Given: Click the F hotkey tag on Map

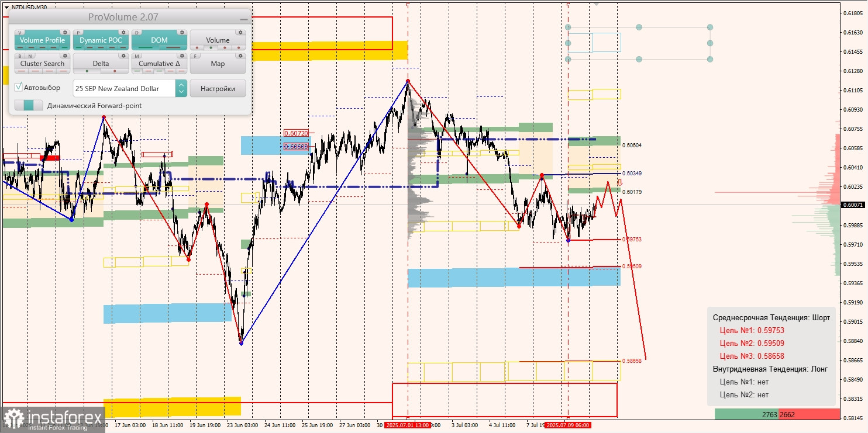Looking at the screenshot, I should pos(195,56).
